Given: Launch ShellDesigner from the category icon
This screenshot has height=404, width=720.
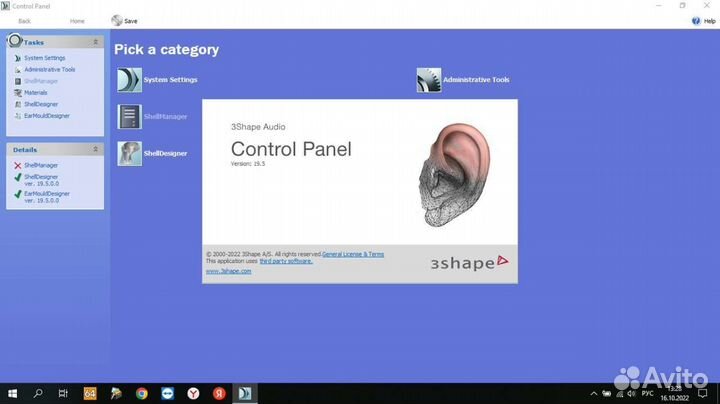Looking at the screenshot, I should (x=129, y=153).
